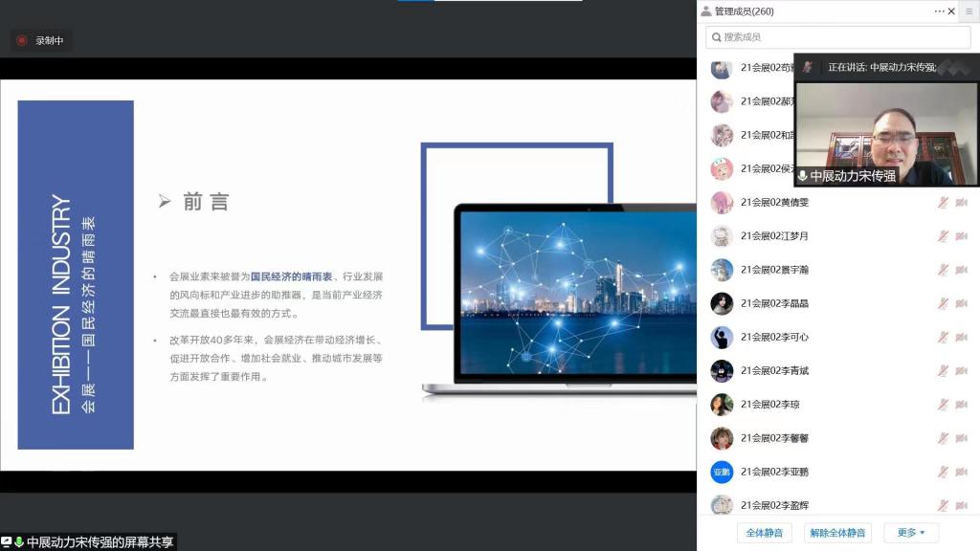Image resolution: width=980 pixels, height=551 pixels.
Task: Click the blue 亚鹏 avatar icon
Action: click(722, 472)
